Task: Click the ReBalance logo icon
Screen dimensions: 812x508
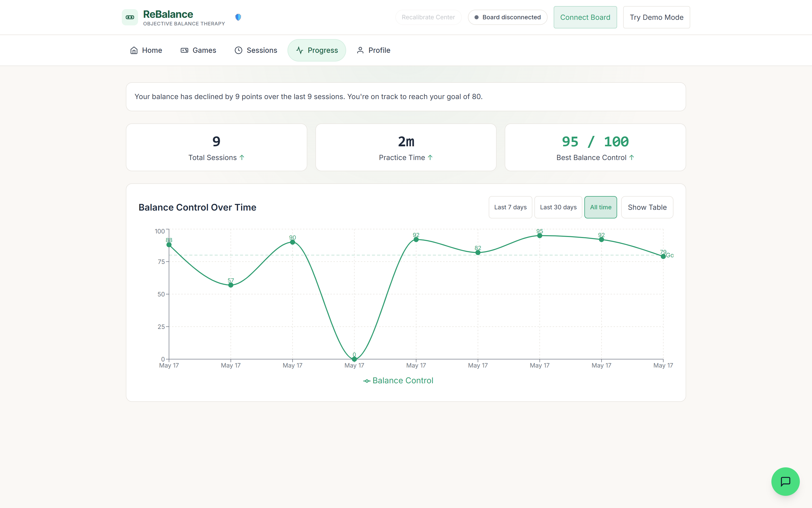Action: (x=130, y=17)
